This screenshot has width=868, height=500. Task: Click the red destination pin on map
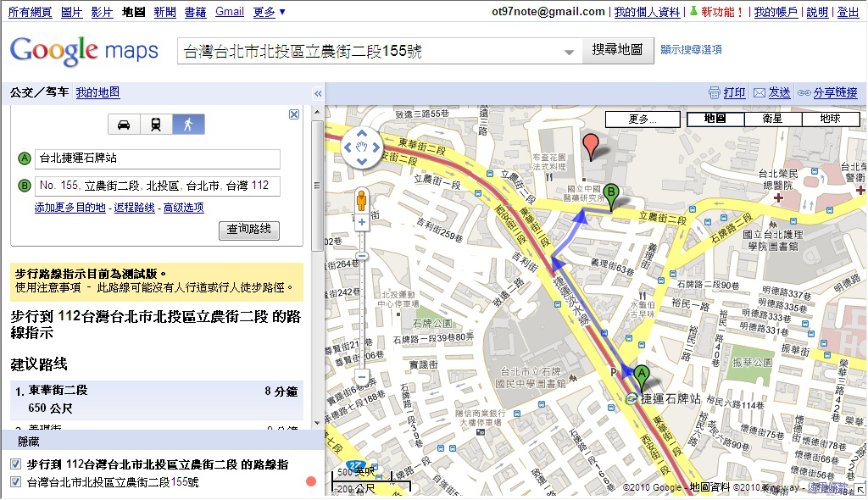[591, 145]
